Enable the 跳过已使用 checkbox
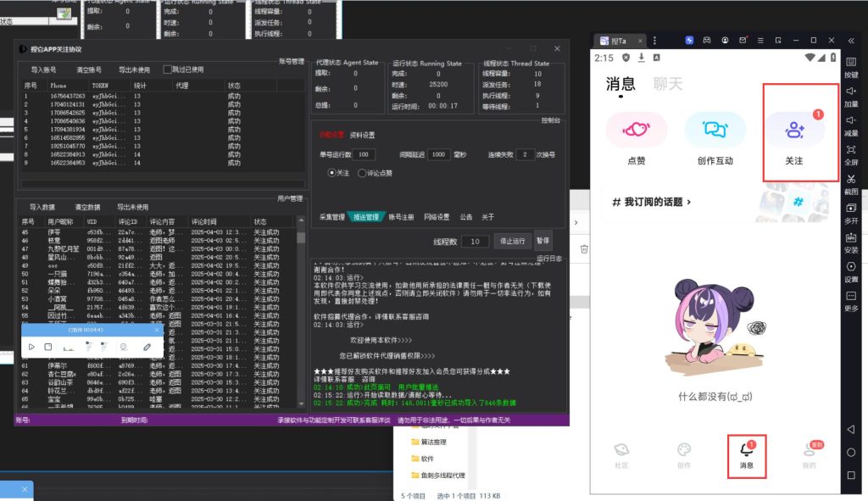Viewport: 868px width, 501px height. [168, 70]
